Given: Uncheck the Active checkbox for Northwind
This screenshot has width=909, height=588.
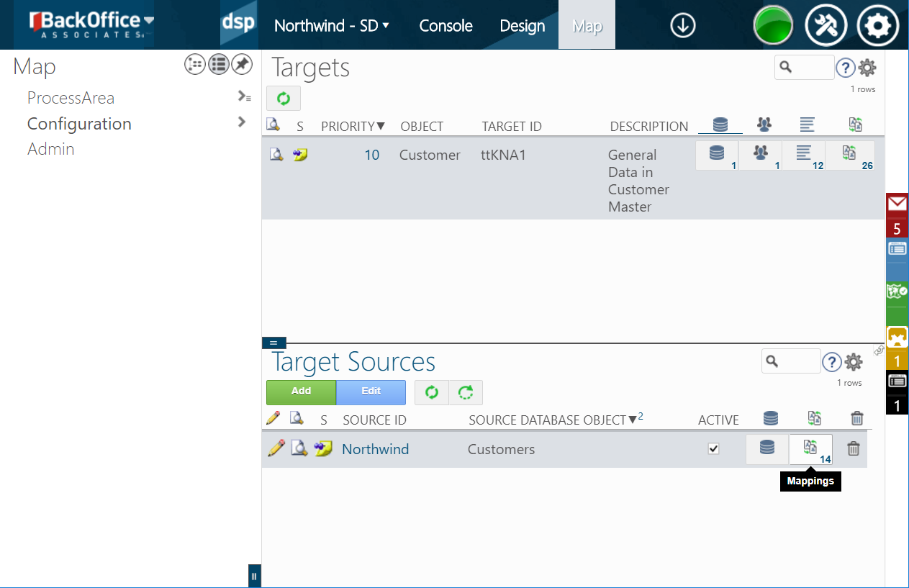Looking at the screenshot, I should (713, 449).
